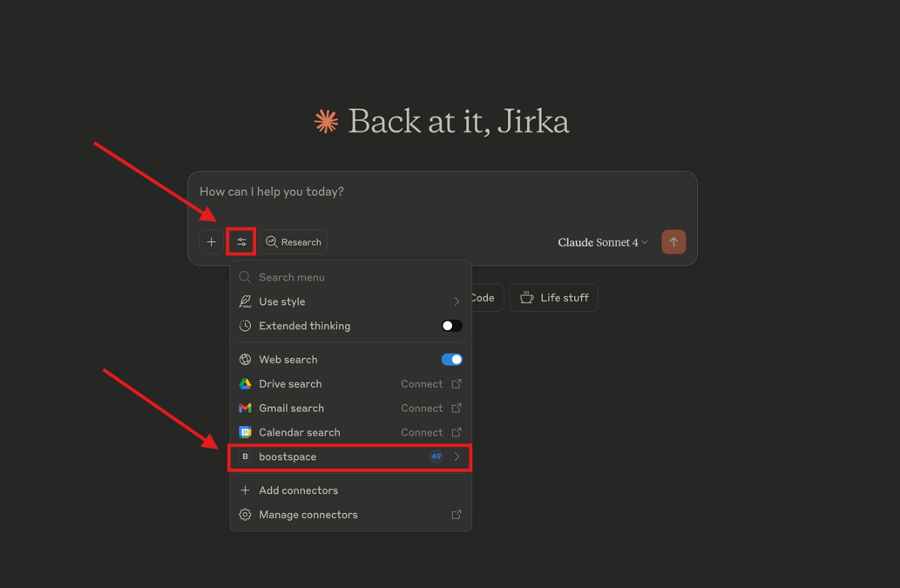Click the Search menu field

[351, 277]
